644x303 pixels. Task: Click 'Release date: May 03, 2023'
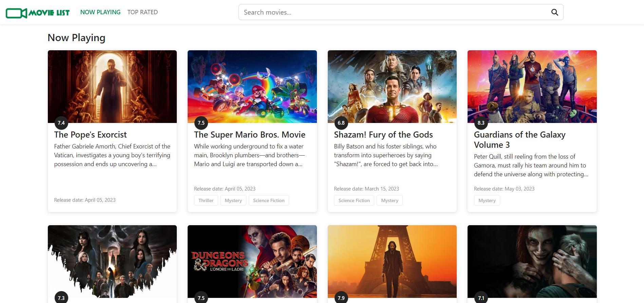click(x=504, y=189)
